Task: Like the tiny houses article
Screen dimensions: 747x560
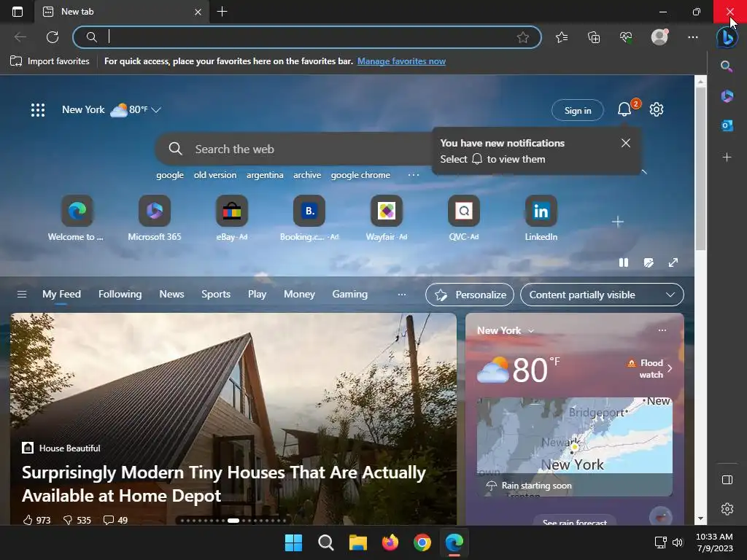Action: pyautogui.click(x=36, y=520)
